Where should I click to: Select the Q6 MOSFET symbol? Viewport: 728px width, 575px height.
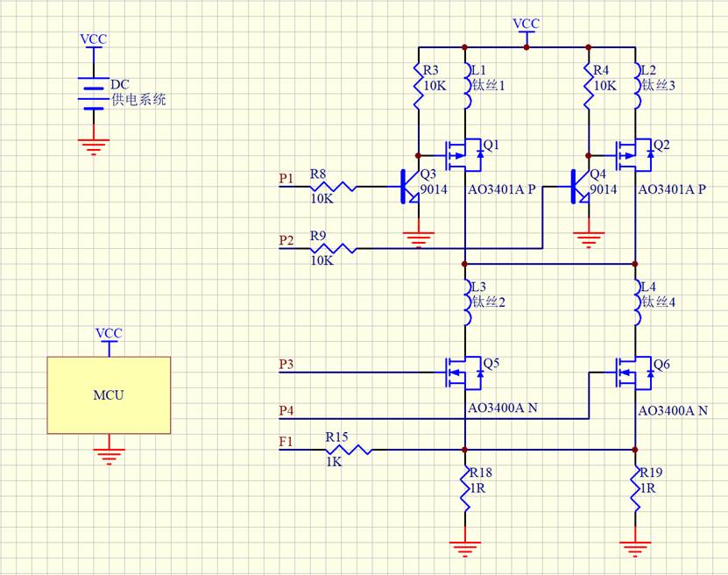[633, 373]
